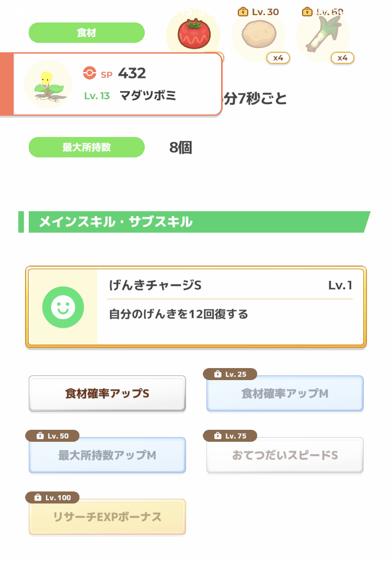Tap the 食材 green label
The height and width of the screenshot is (561, 392).
pos(86,33)
